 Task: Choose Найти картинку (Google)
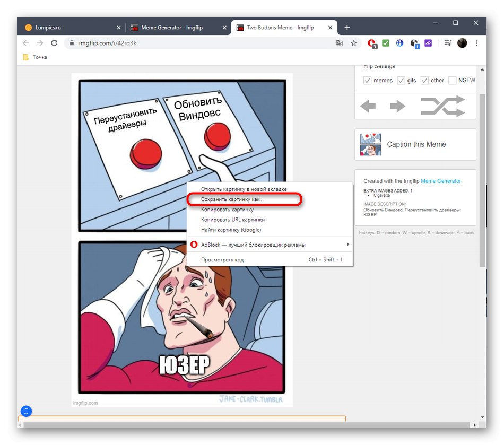[270, 230]
